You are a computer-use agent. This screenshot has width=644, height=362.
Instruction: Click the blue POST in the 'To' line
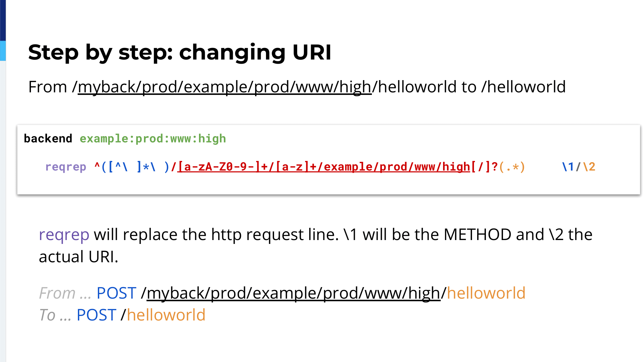[x=96, y=315]
